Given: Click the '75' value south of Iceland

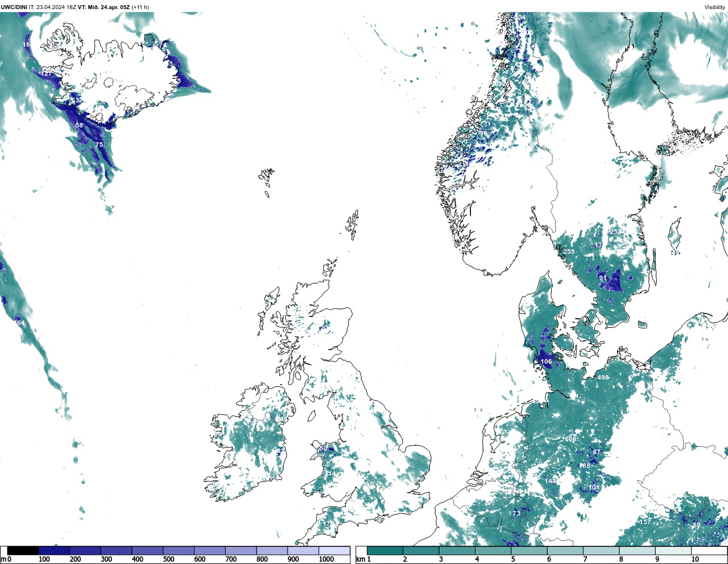Looking at the screenshot, I should point(99,145).
